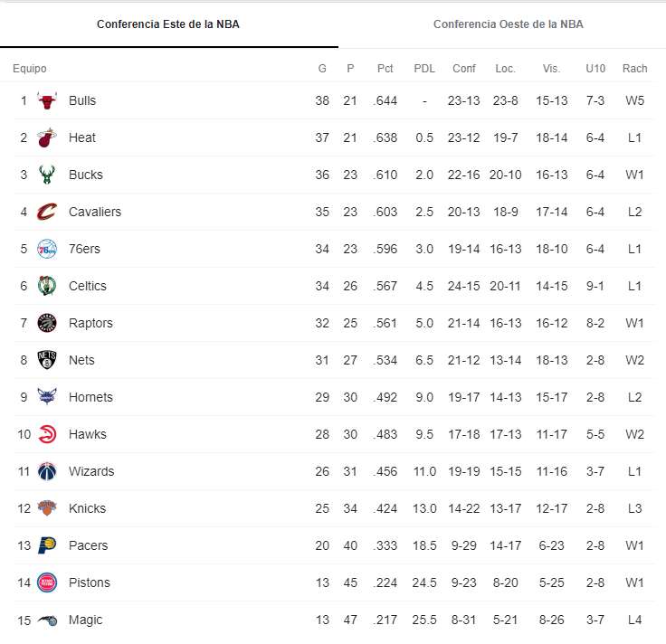Click the Hornets team logo
The image size is (666, 644).
47,397
